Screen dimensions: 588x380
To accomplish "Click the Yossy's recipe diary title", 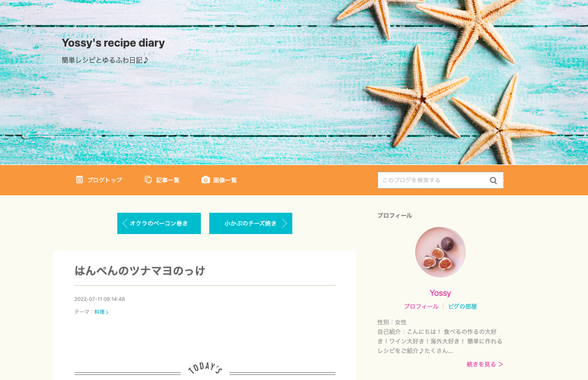I will pyautogui.click(x=113, y=43).
